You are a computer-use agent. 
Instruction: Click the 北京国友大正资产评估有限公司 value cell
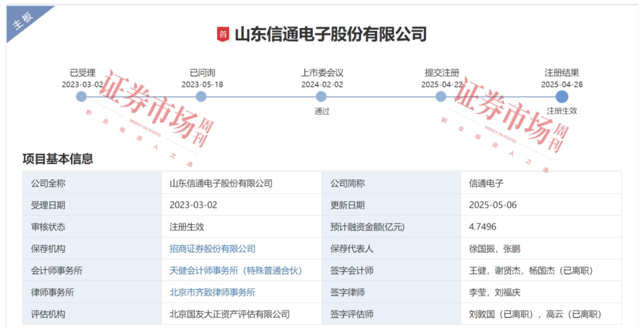(241, 314)
